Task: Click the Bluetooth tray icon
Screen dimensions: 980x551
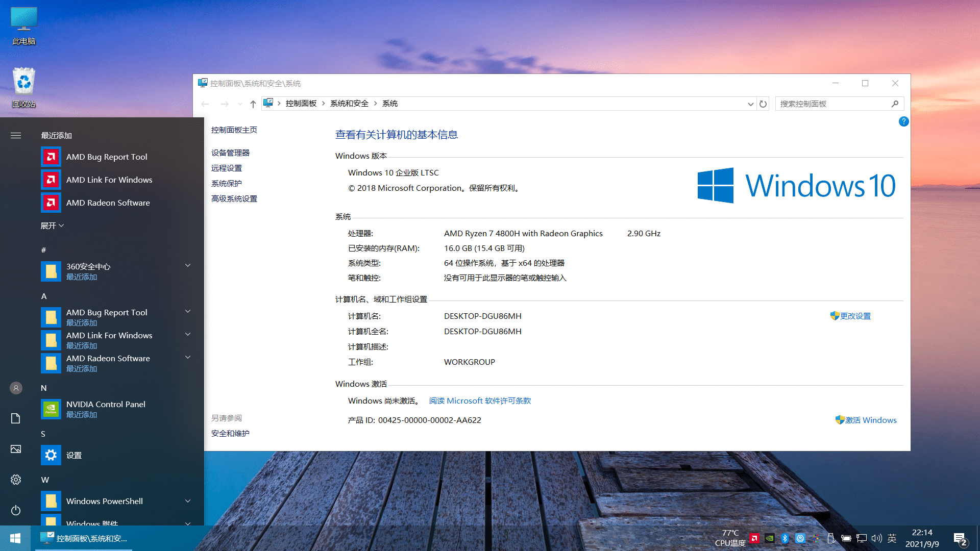Action: (785, 538)
